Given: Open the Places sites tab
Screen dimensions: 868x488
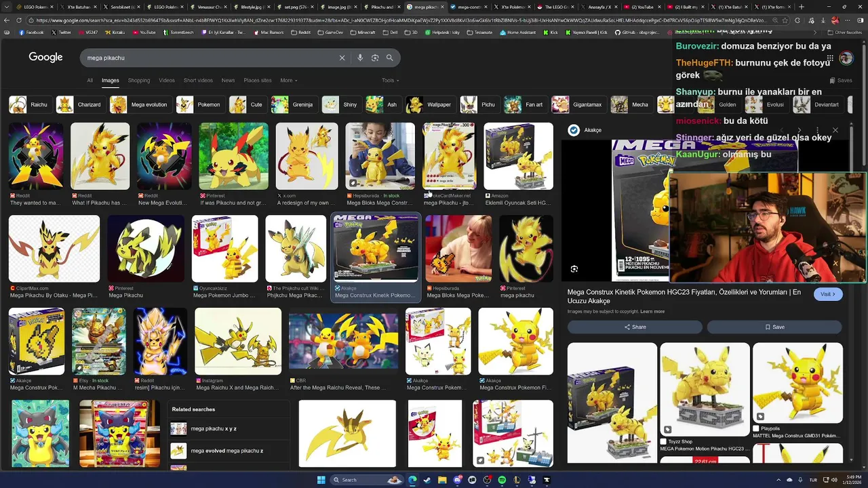Looking at the screenshot, I should 258,80.
